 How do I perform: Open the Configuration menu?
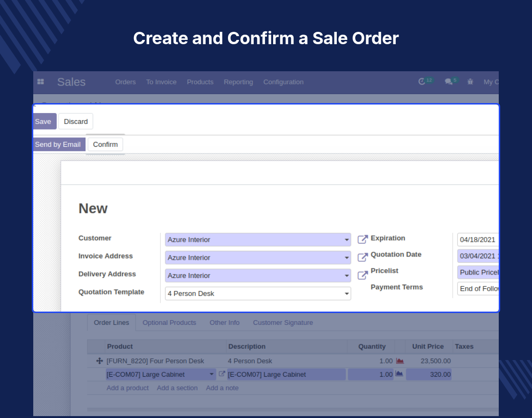point(283,82)
